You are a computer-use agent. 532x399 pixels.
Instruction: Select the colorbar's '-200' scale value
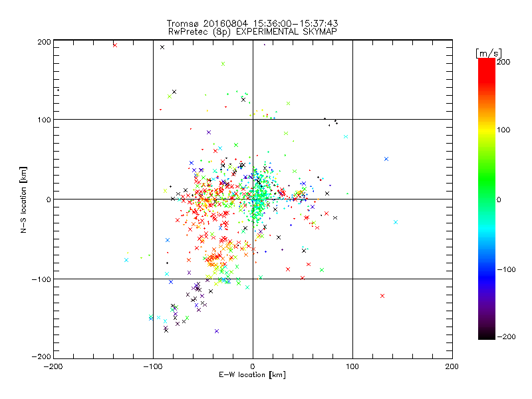pos(506,336)
